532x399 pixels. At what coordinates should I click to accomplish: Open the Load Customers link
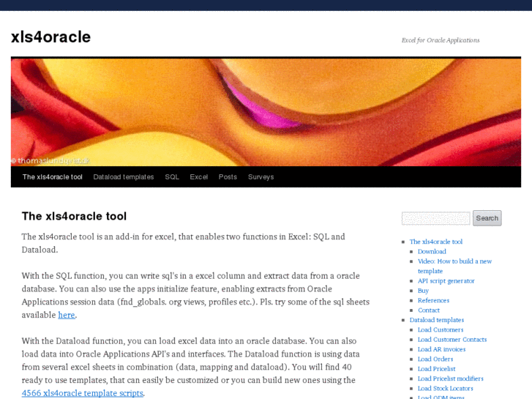[441, 329]
